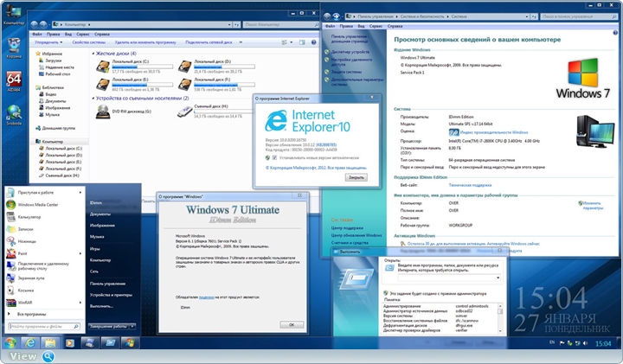Click the Internet Explorer taskbar icon
This screenshot has width=623, height=364.
point(31,343)
